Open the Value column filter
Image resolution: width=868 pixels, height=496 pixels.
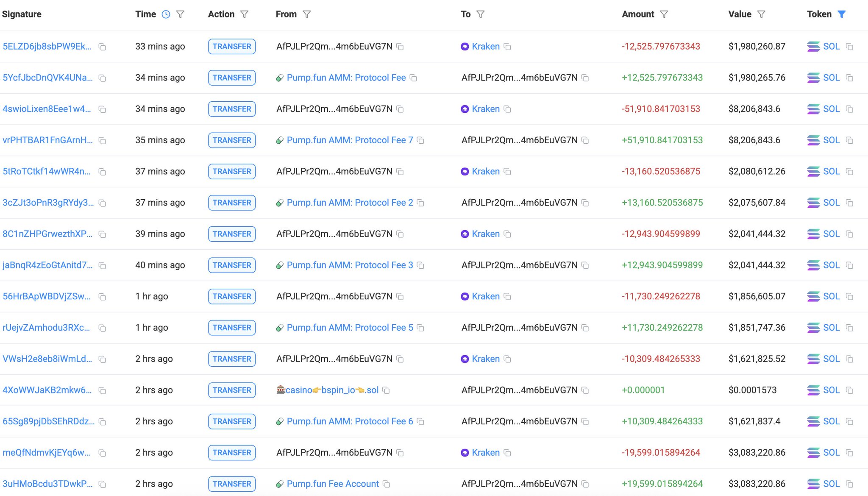pos(761,14)
